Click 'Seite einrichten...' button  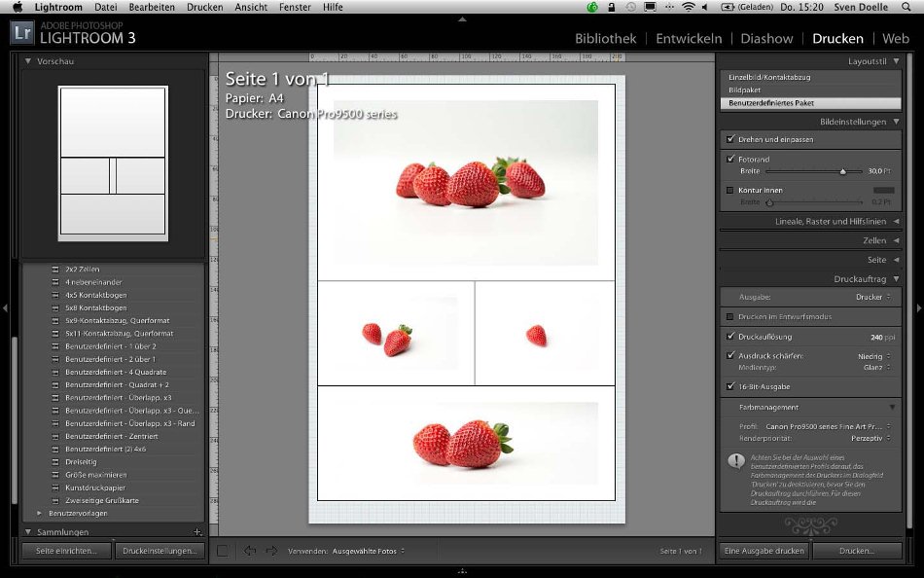pyautogui.click(x=66, y=551)
